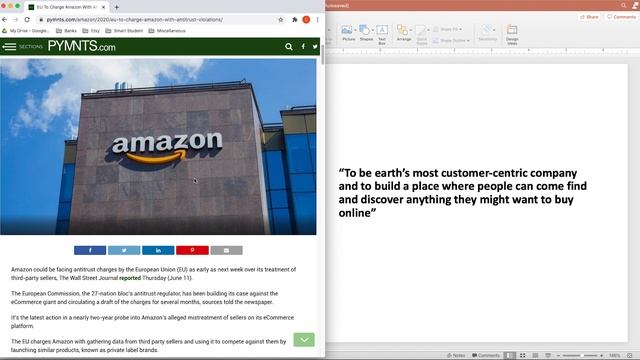Expand the Picture dropdown arrow
640x360 pixels.
pyautogui.click(x=355, y=30)
